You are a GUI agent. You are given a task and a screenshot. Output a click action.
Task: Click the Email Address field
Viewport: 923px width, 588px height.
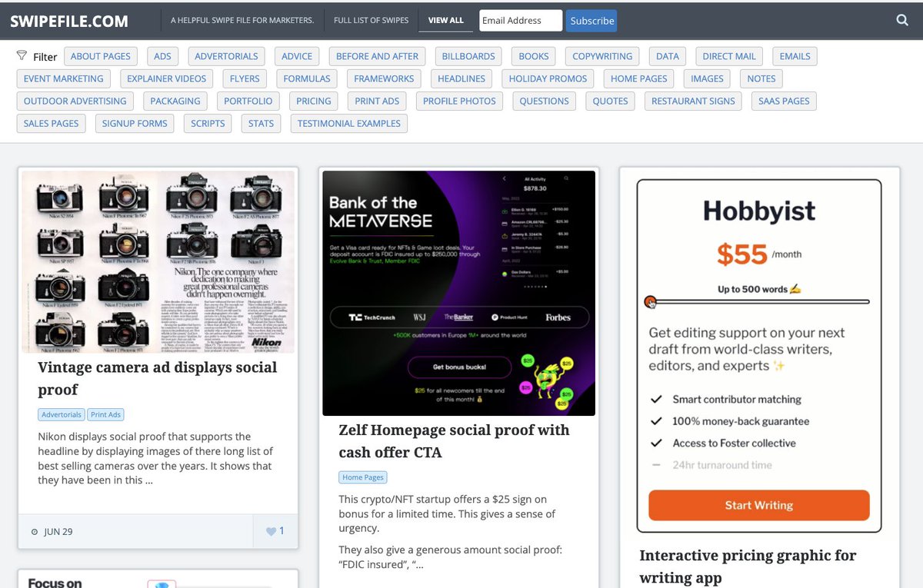pos(521,20)
